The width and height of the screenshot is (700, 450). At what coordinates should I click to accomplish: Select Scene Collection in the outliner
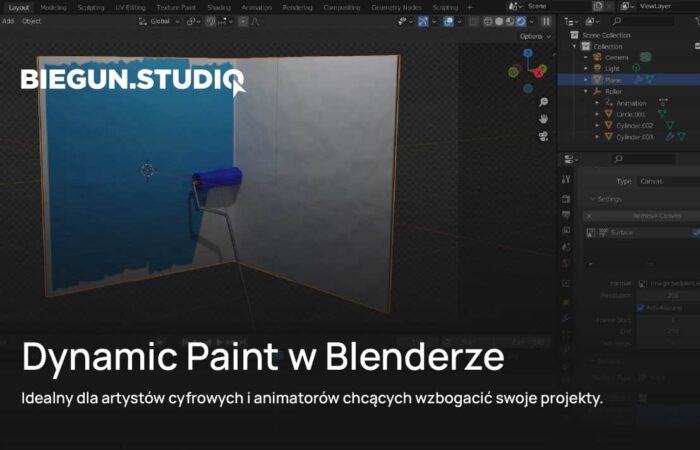(606, 35)
